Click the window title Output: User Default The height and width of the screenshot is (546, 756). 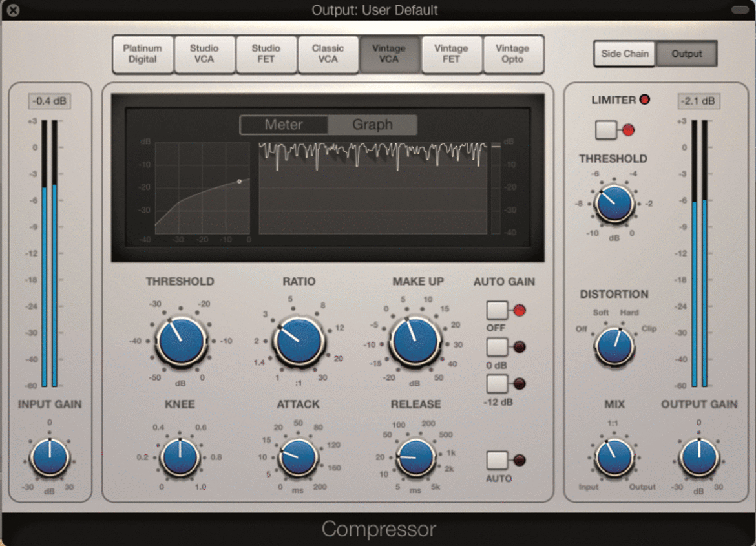tap(375, 10)
